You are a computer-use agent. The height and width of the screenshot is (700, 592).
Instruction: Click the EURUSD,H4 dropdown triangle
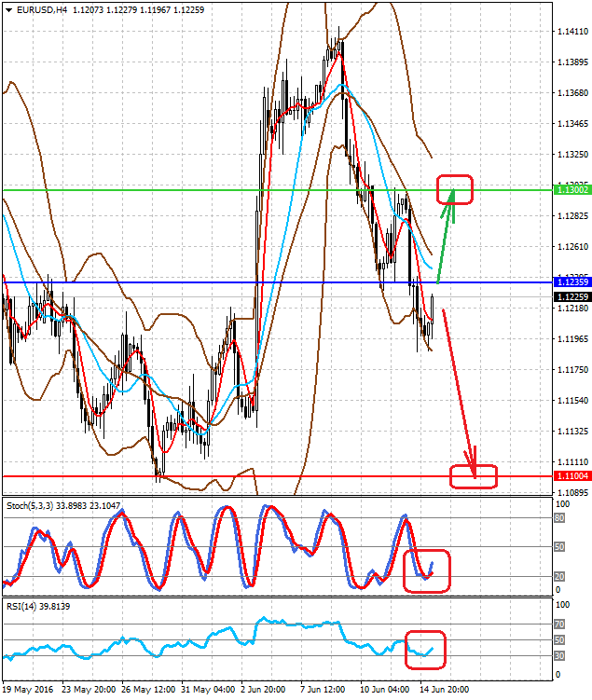click(9, 10)
